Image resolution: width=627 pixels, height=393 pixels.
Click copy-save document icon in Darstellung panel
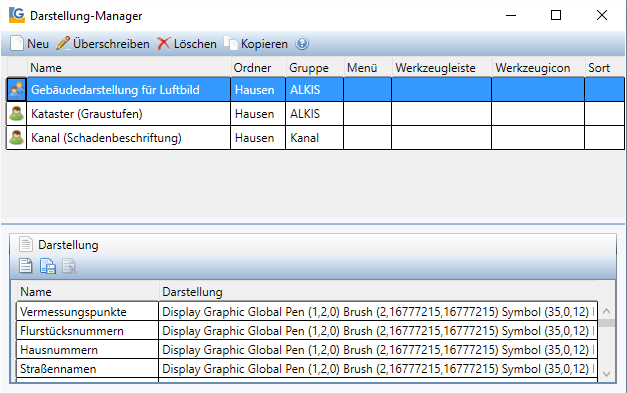click(x=48, y=266)
